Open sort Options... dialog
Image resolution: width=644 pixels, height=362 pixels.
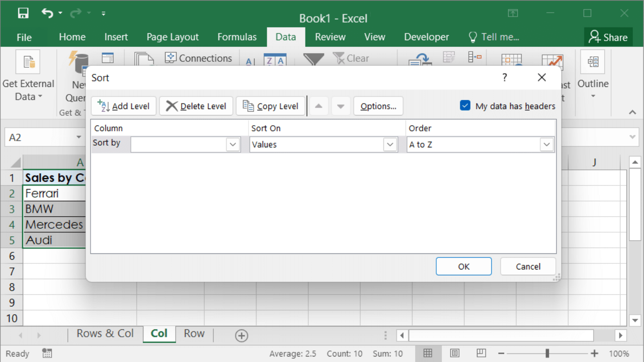378,106
